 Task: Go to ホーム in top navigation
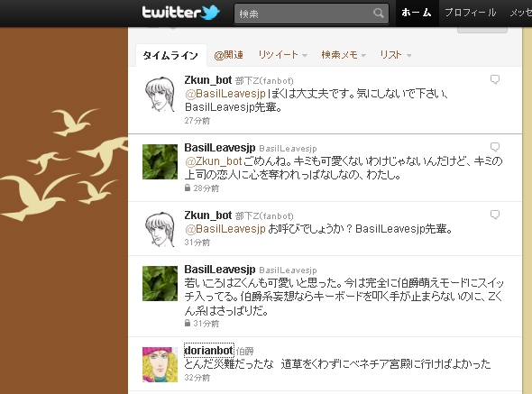click(417, 13)
